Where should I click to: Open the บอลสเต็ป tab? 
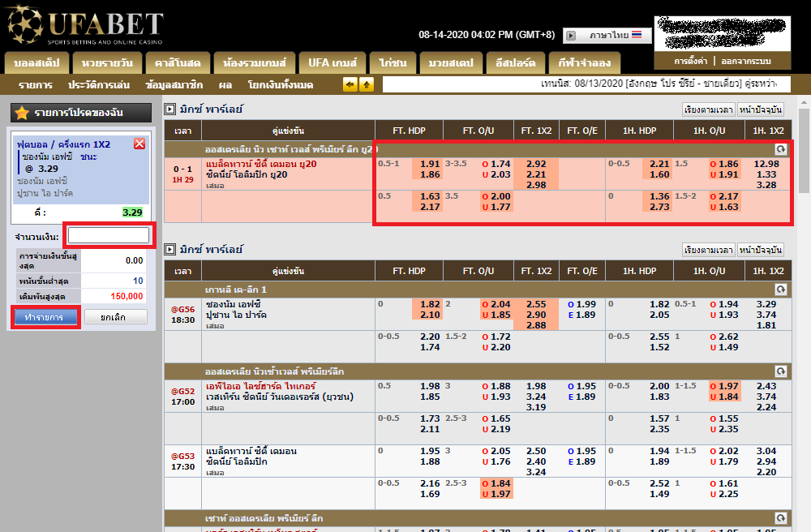[36, 63]
